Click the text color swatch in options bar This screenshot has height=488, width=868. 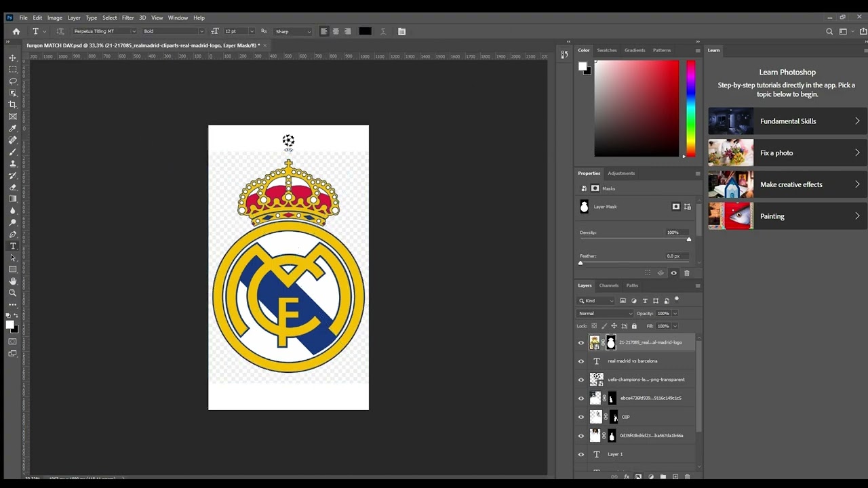pyautogui.click(x=365, y=31)
